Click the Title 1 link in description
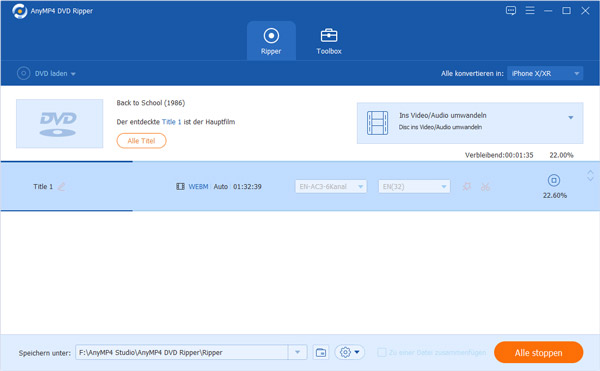The height and width of the screenshot is (371, 600). pyautogui.click(x=171, y=122)
